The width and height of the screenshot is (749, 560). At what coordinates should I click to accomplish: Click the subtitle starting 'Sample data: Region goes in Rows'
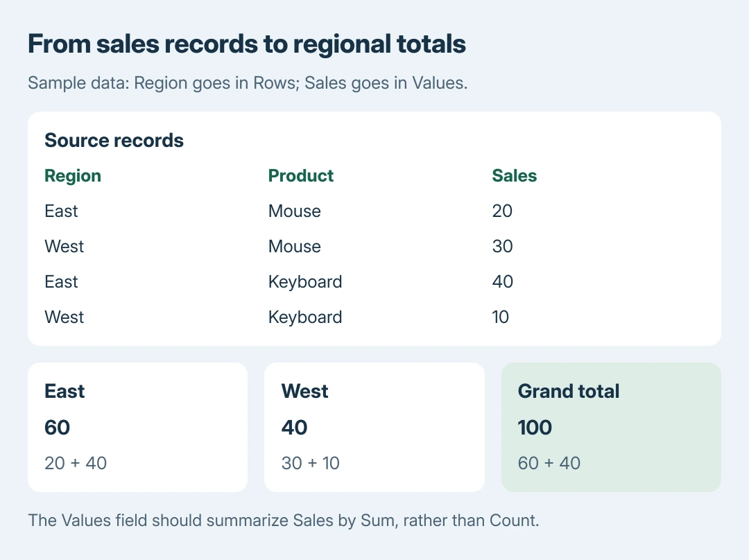[248, 83]
